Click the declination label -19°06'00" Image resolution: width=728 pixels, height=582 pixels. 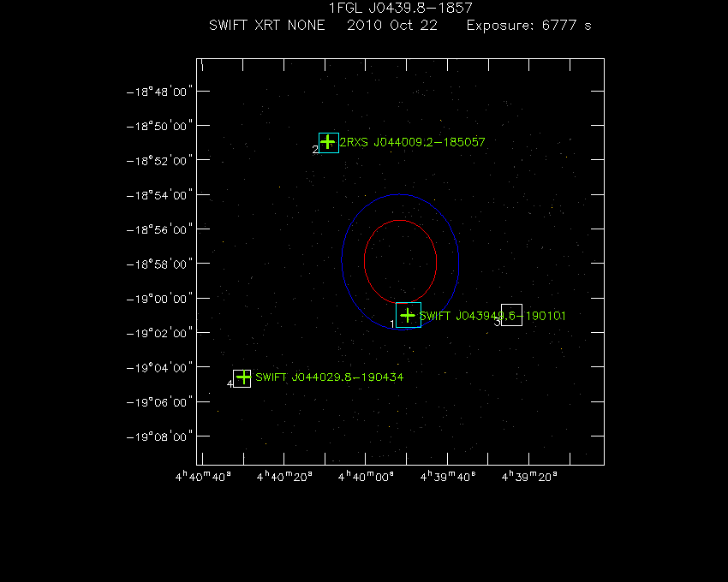click(159, 402)
